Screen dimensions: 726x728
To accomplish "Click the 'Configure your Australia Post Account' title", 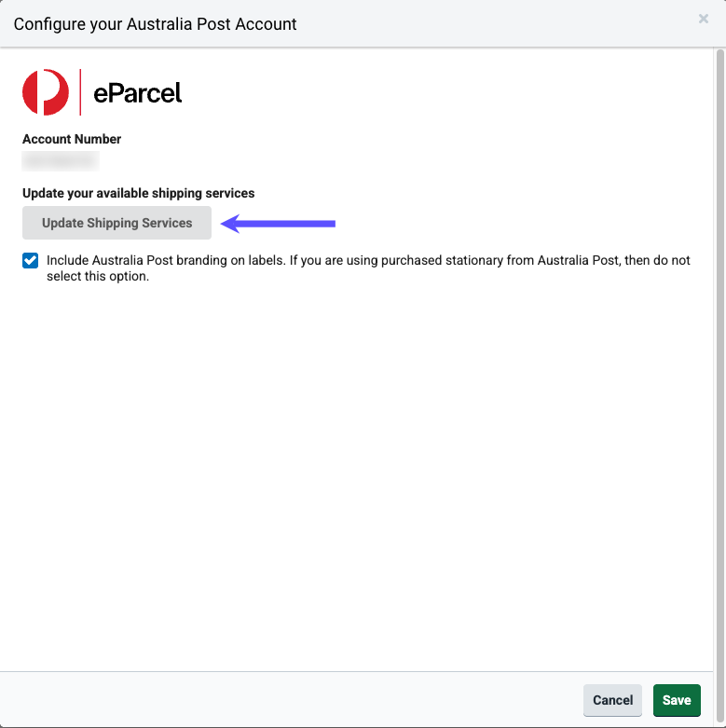I will point(155,24).
